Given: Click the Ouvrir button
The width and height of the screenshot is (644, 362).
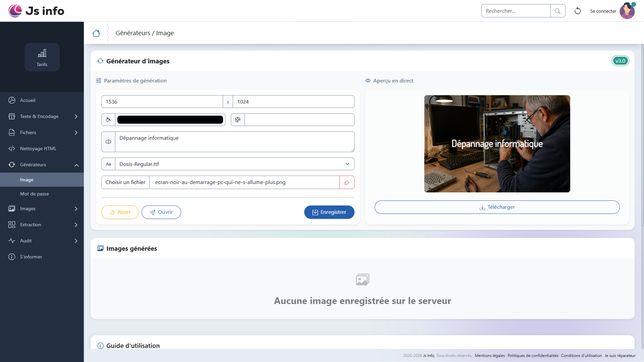Looking at the screenshot, I should 161,212.
